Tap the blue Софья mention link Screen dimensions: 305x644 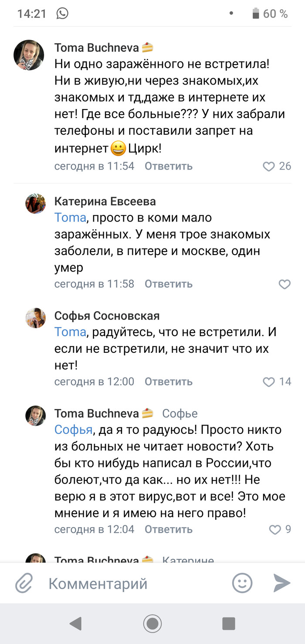(x=73, y=430)
